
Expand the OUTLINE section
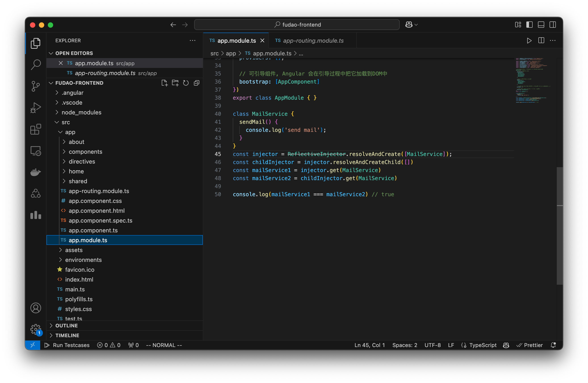[66, 325]
